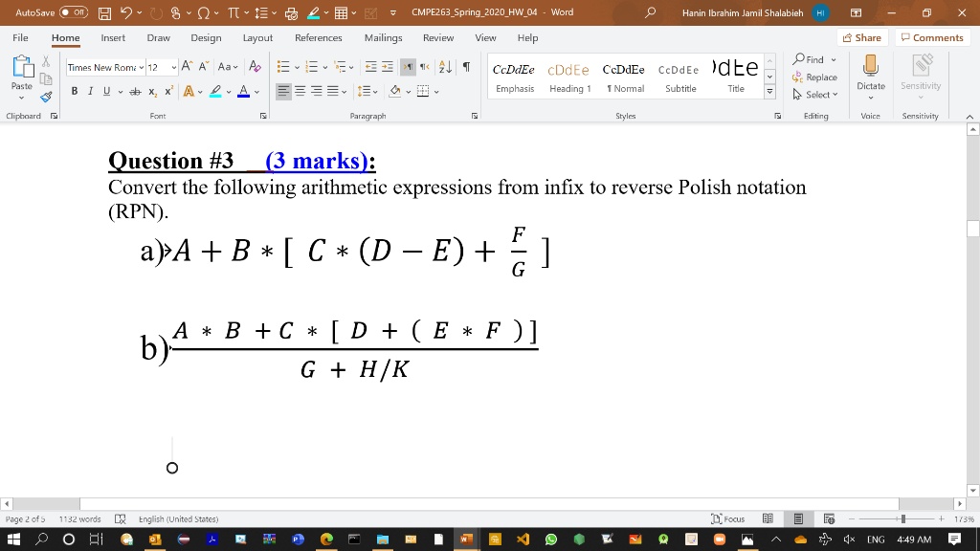Click the Share button

(x=860, y=37)
